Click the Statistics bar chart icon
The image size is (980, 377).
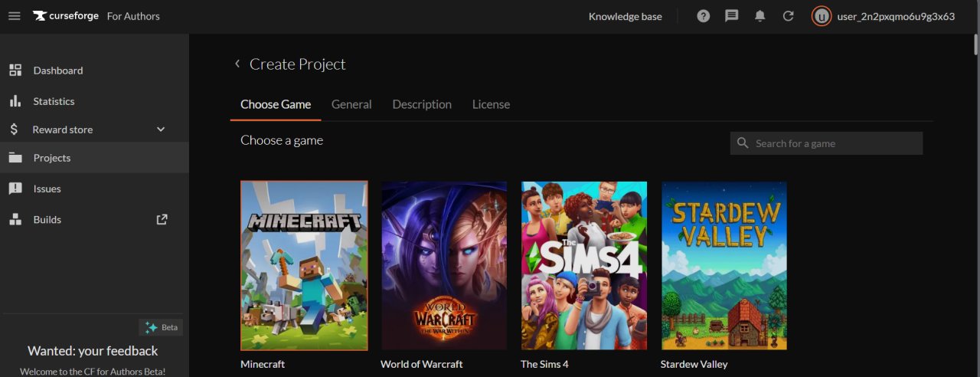coord(15,101)
